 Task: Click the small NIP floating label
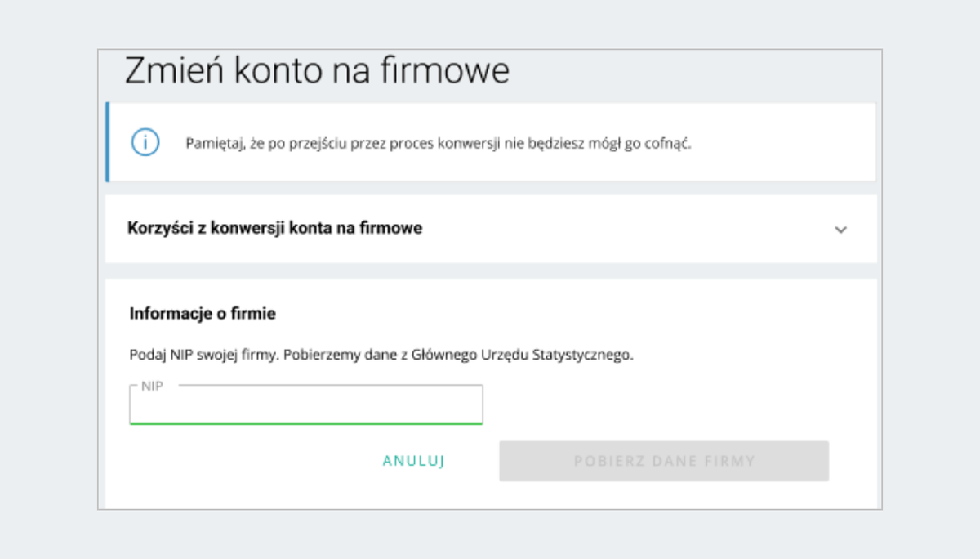point(152,386)
